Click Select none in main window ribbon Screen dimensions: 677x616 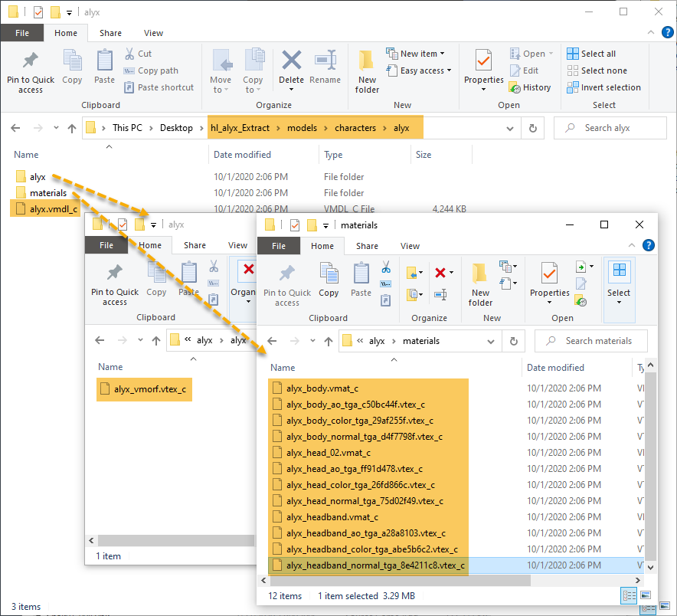point(597,70)
